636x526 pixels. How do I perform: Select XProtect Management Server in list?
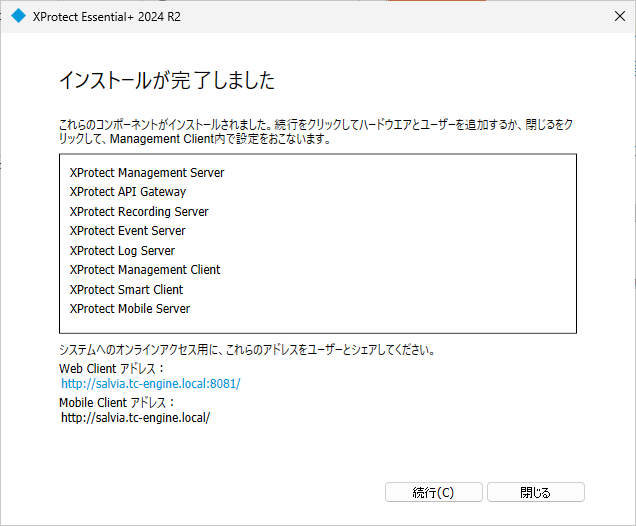tap(147, 173)
